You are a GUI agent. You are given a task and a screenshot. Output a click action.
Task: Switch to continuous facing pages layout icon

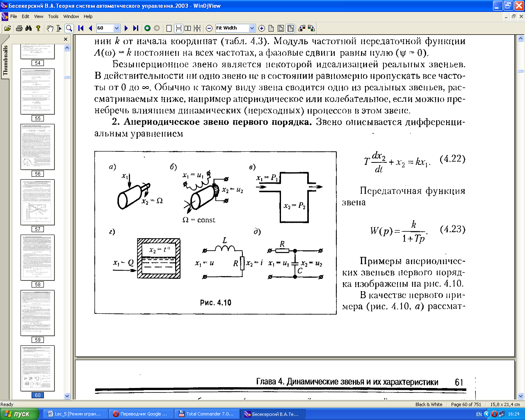tap(197, 28)
